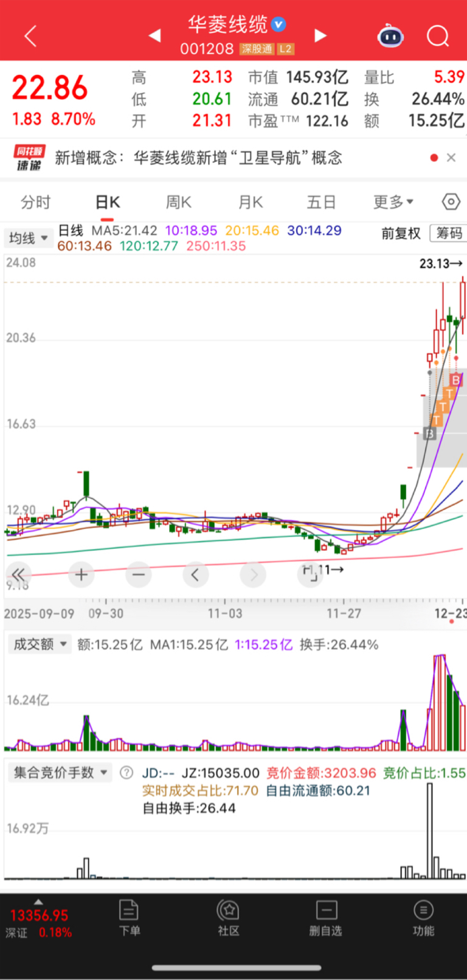Tap the gray B signal marker on chart

[x=430, y=433]
